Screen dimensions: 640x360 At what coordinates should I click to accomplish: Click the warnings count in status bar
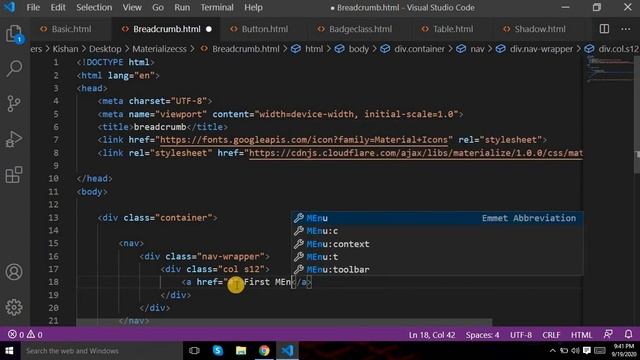coord(35,335)
